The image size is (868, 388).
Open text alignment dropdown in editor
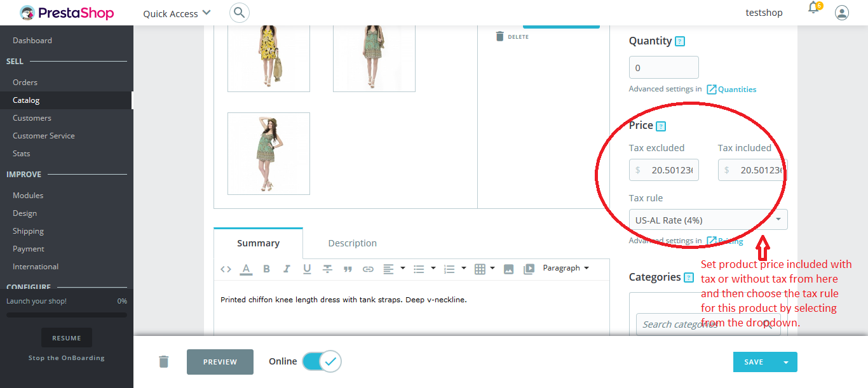click(x=394, y=269)
